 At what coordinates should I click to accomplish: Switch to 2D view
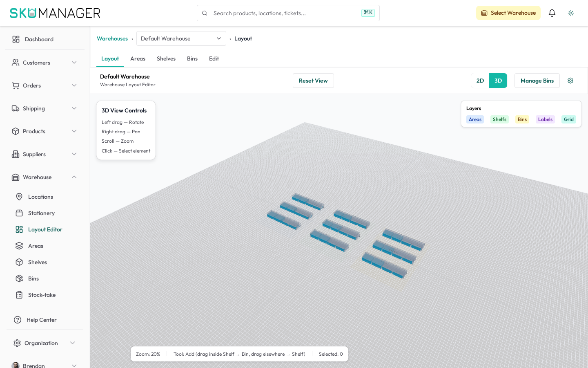[480, 81]
